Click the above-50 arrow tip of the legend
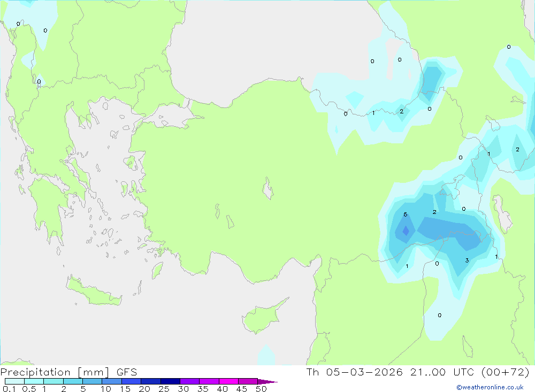This screenshot has width=535, height=392. (x=267, y=381)
